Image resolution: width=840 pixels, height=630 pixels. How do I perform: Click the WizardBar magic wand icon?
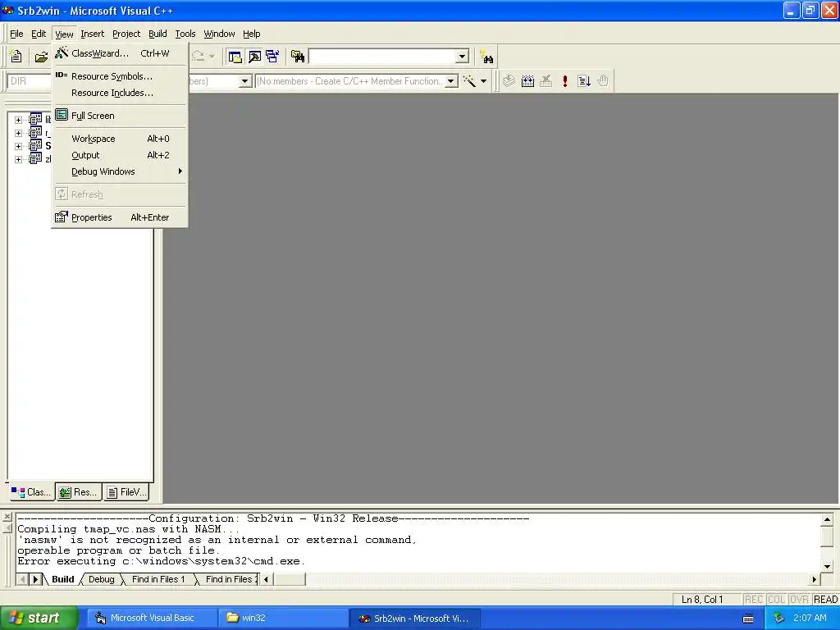coord(469,81)
